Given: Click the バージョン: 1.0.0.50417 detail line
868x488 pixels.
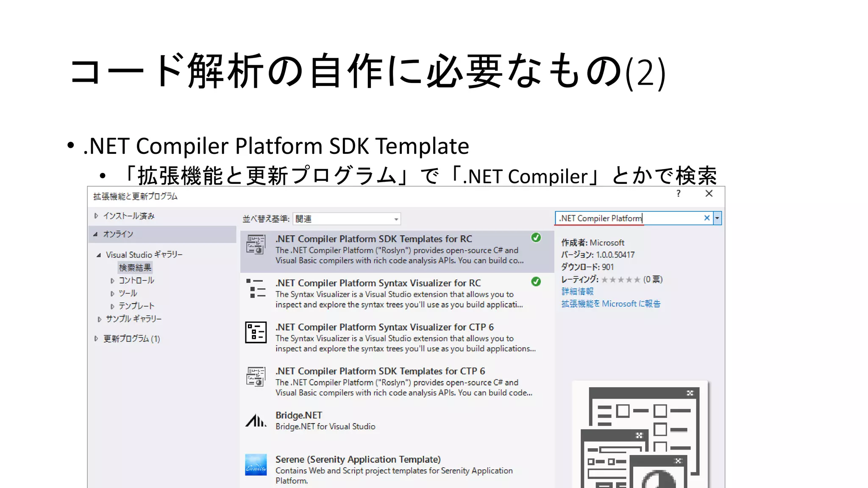Looking at the screenshot, I should point(598,255).
